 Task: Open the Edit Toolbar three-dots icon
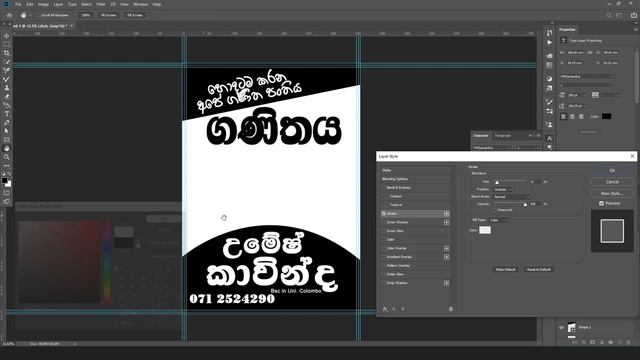[7, 166]
